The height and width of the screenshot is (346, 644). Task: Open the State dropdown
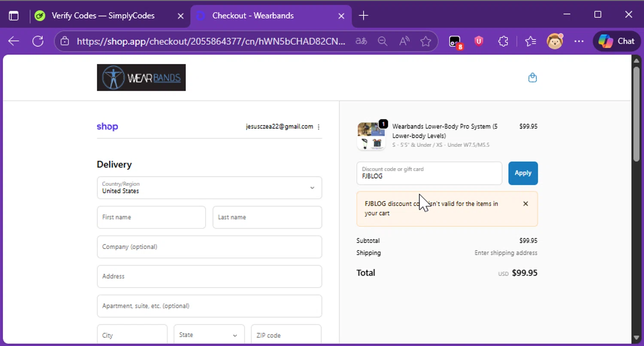click(209, 335)
